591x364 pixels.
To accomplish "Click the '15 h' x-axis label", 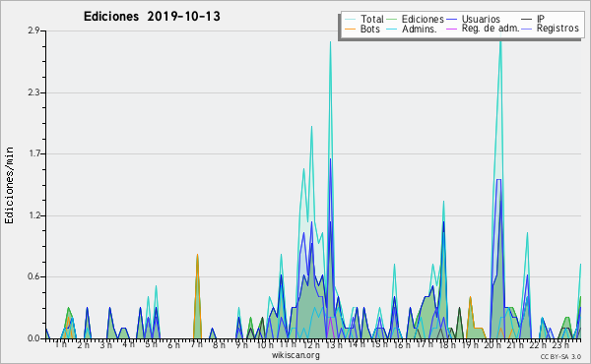I will [x=379, y=344].
